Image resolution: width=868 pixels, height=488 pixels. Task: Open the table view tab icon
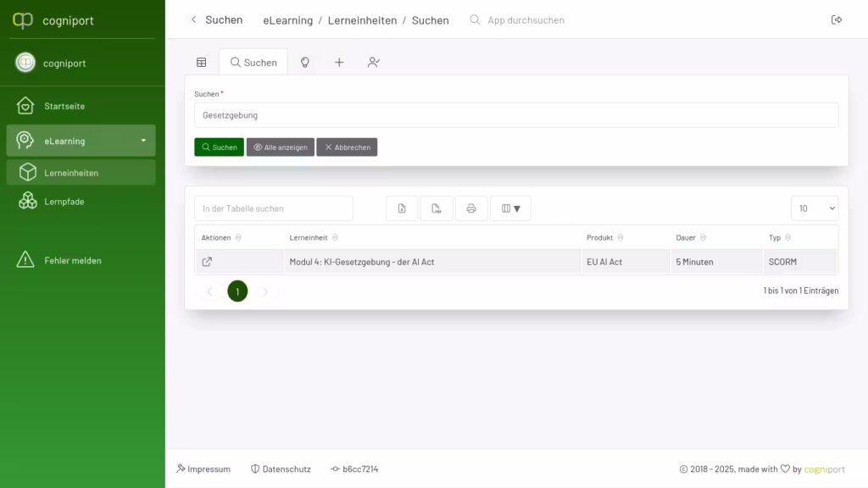(x=202, y=63)
